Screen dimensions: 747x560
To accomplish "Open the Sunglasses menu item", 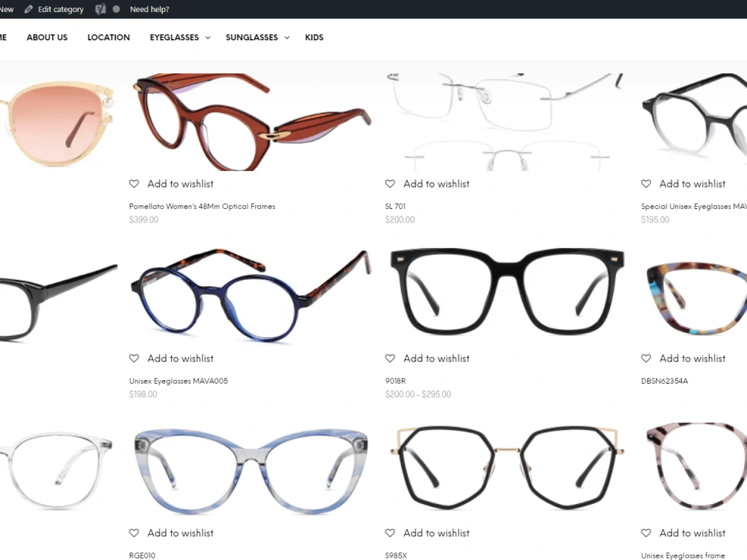I will point(252,37).
